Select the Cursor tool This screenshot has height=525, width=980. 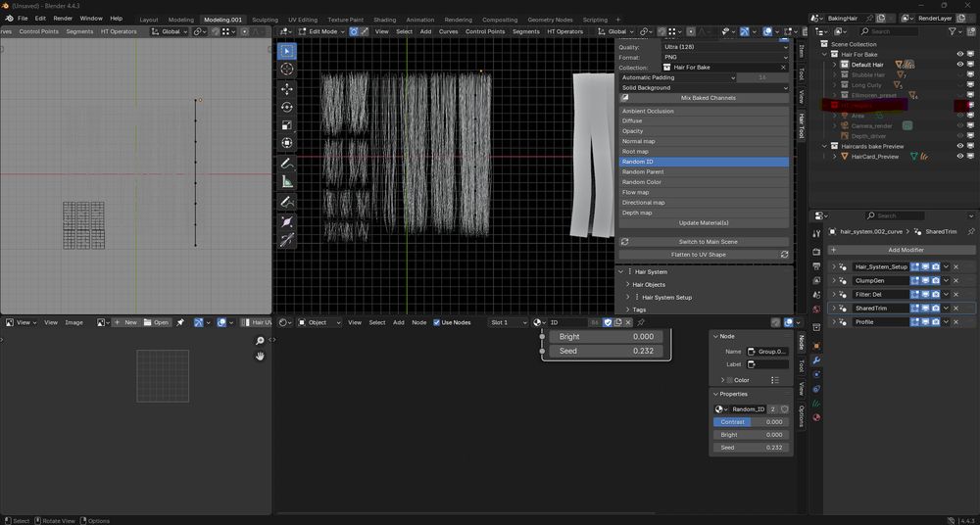[x=287, y=70]
